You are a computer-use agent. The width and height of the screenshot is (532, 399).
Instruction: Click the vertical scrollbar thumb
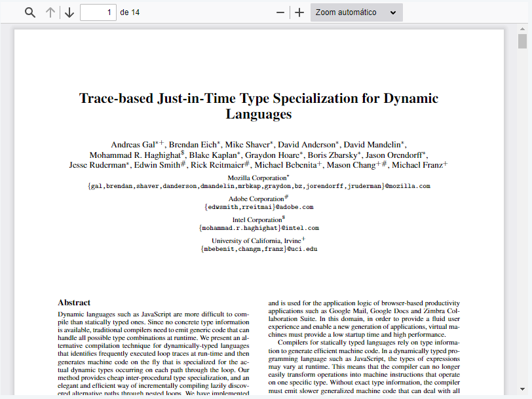(x=523, y=41)
